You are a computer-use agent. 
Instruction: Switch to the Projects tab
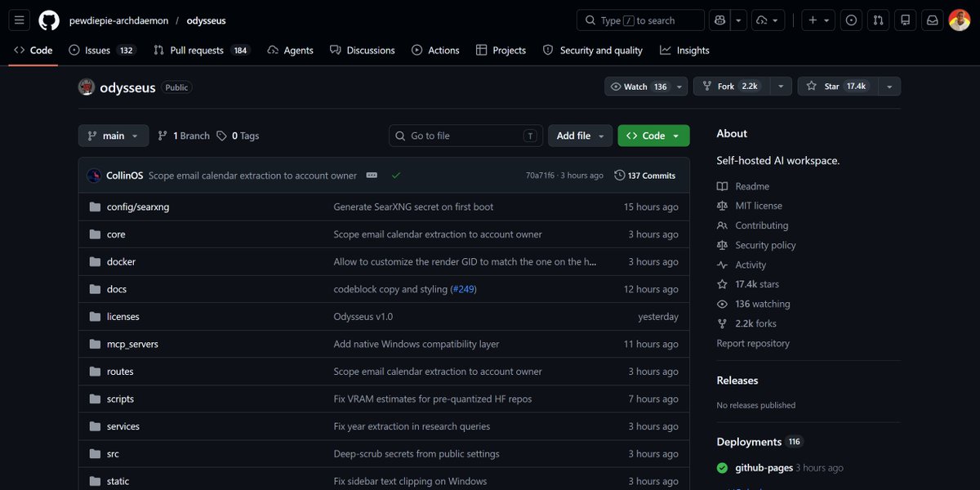pos(501,51)
